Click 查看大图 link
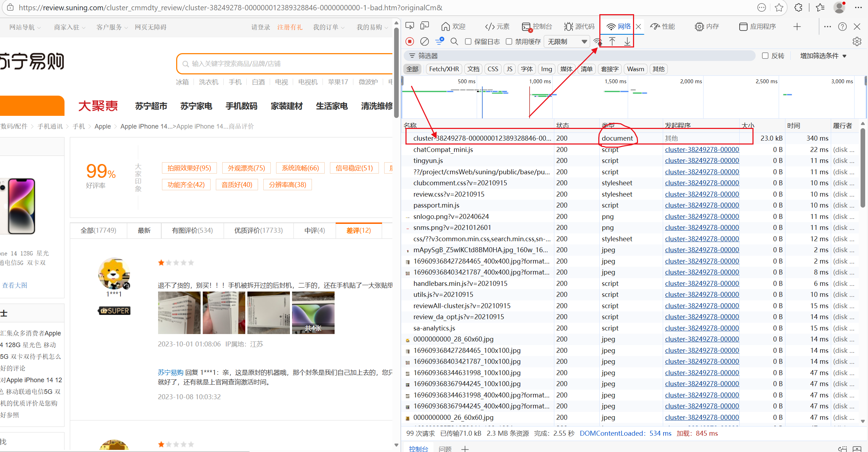This screenshot has height=452, width=868. click(x=15, y=285)
